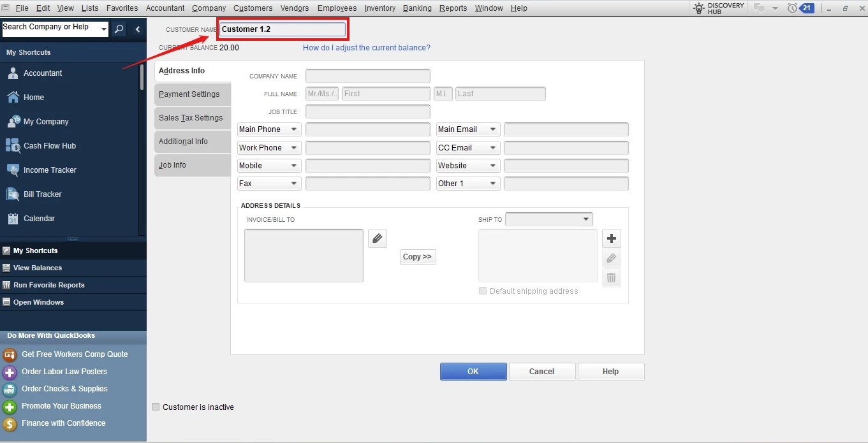Open Other 1 type dropdown
This screenshot has width=868, height=443.
pyautogui.click(x=468, y=184)
